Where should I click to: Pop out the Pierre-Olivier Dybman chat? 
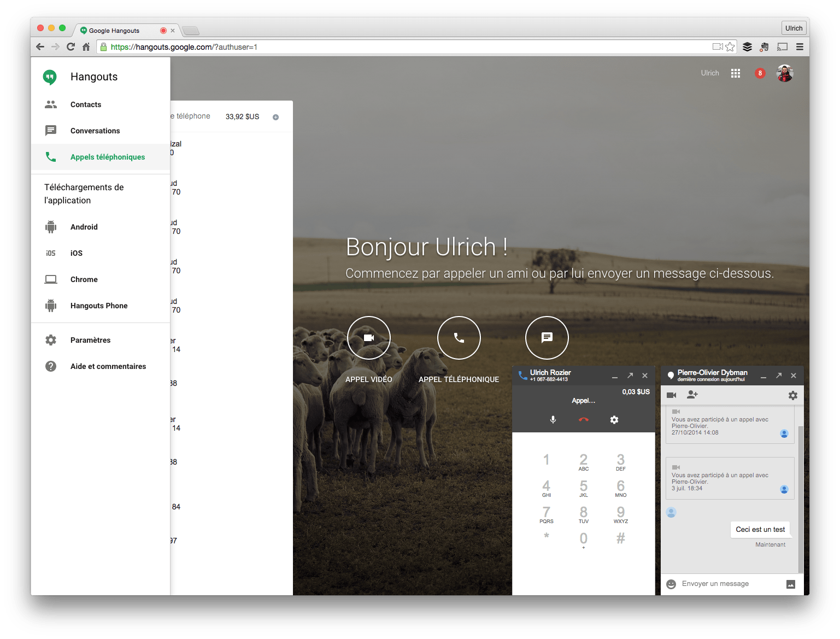tap(779, 376)
